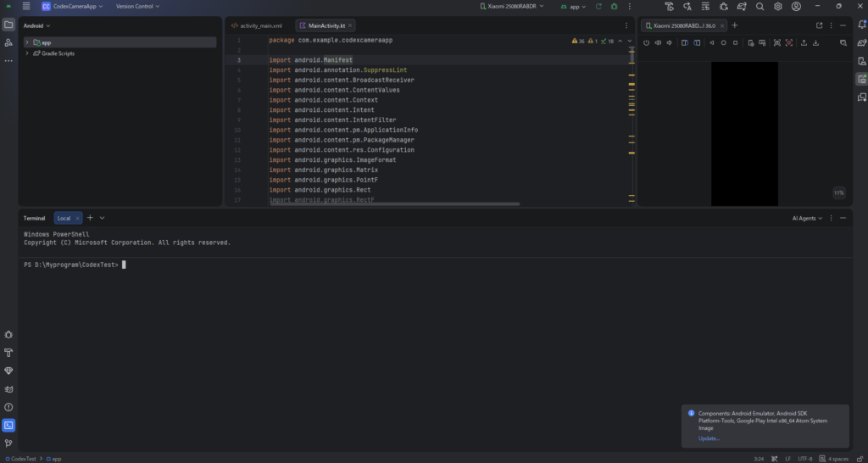Expand the app module node
The image size is (868, 463).
(x=26, y=42)
